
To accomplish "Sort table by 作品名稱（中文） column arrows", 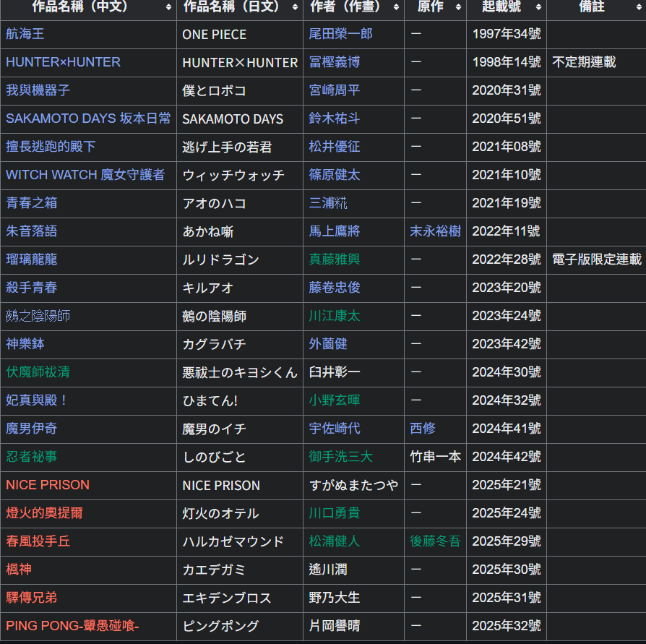I will [168, 7].
